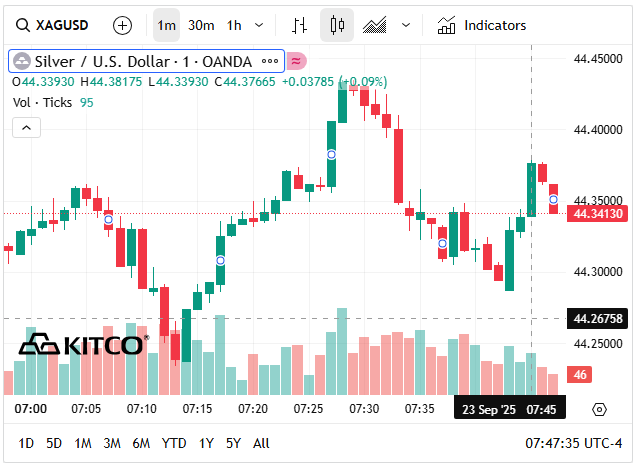Viewport: 639px width, 466px height.
Task: Select the Area chart style icon
Action: pyautogui.click(x=376, y=25)
